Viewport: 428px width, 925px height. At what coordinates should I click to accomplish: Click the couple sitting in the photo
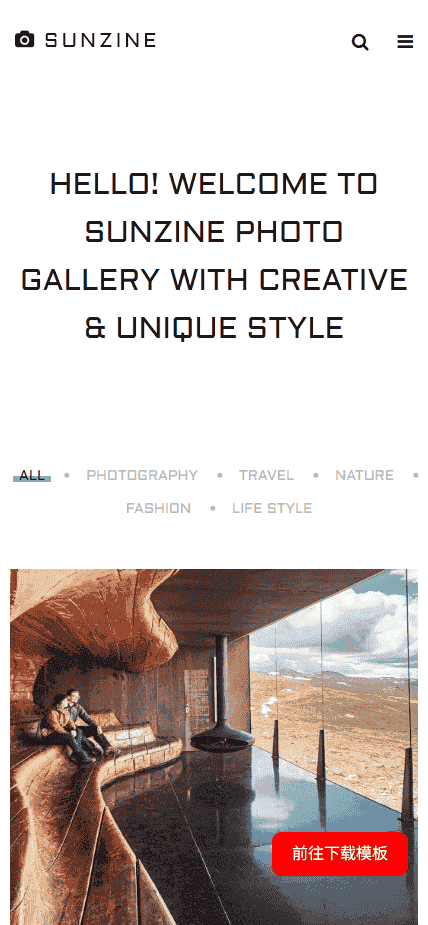pos(75,726)
